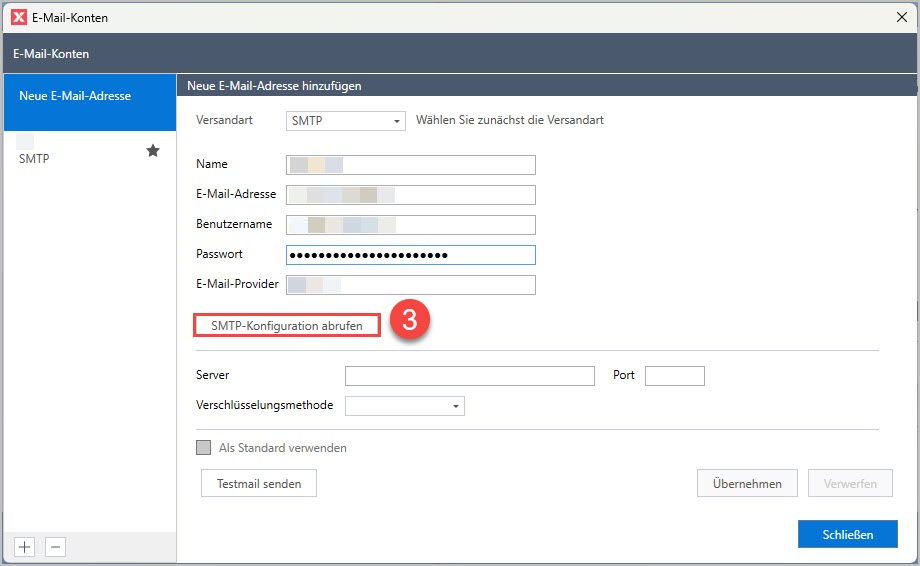The height and width of the screenshot is (566, 920).
Task: Select 'Neue E-Mail-Adresse' in the sidebar
Action: click(89, 96)
